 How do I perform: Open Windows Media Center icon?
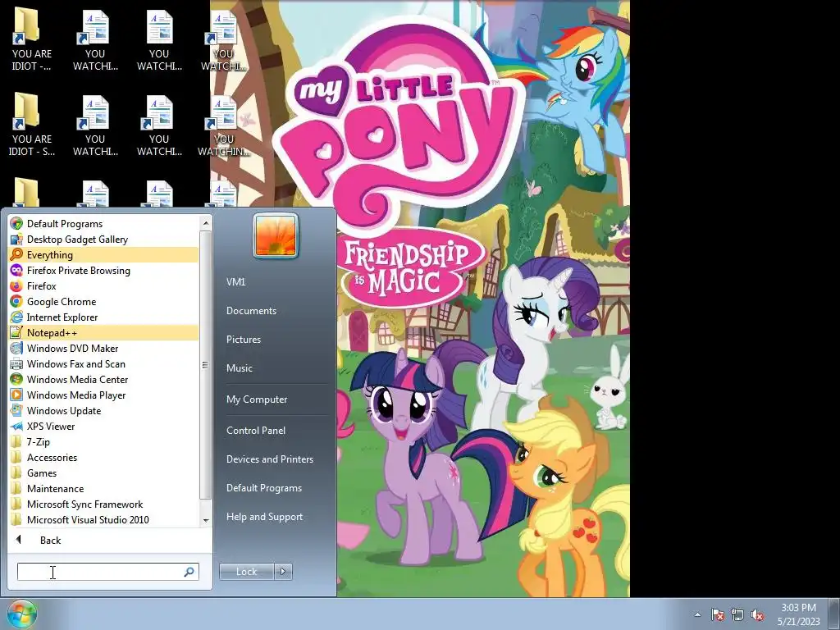pos(16,379)
